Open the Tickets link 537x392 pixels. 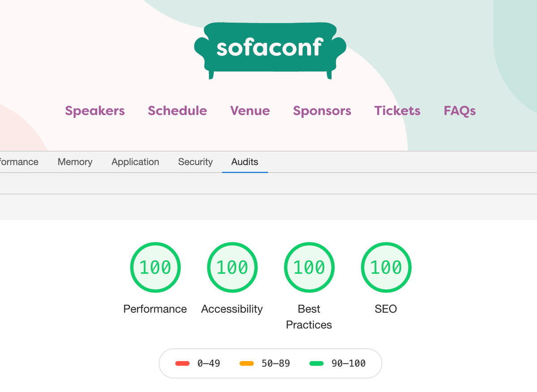click(x=397, y=111)
